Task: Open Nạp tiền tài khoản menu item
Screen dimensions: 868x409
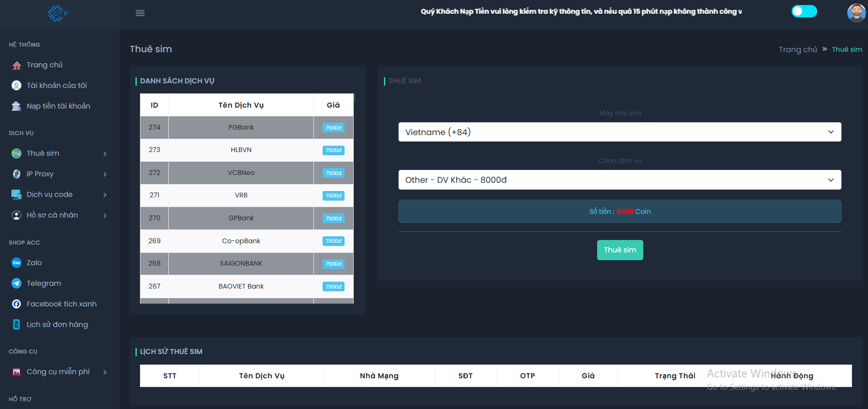Action: point(58,106)
